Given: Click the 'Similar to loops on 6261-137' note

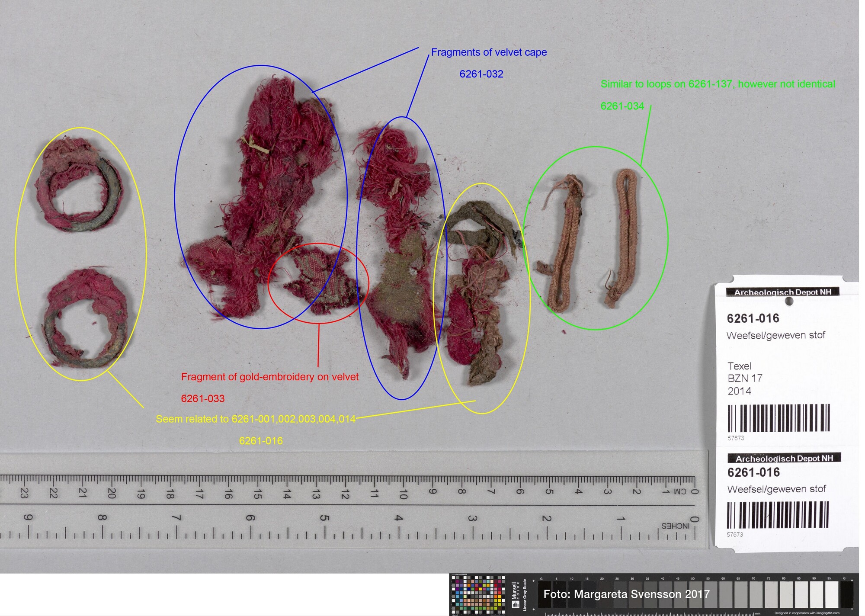Looking at the screenshot, I should [x=718, y=84].
